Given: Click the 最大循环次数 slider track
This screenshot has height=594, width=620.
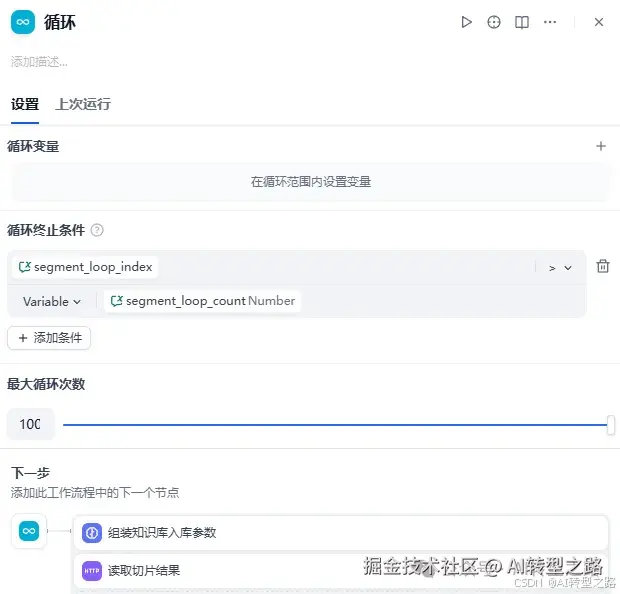Looking at the screenshot, I should (x=335, y=425).
